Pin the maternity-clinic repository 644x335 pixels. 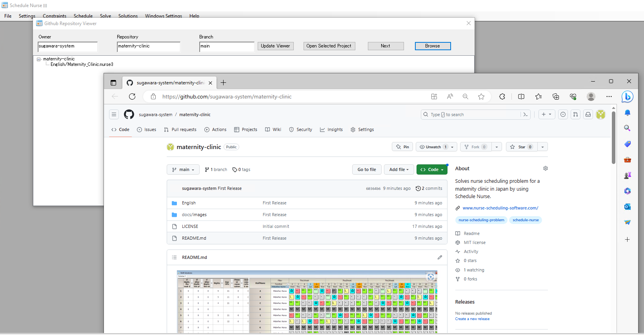click(402, 147)
